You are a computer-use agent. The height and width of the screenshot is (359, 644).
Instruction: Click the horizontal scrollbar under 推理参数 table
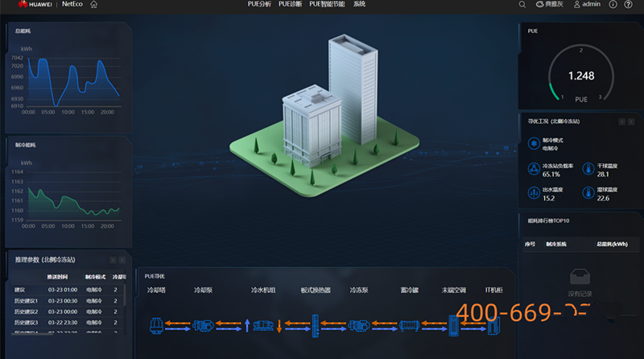tap(33, 334)
